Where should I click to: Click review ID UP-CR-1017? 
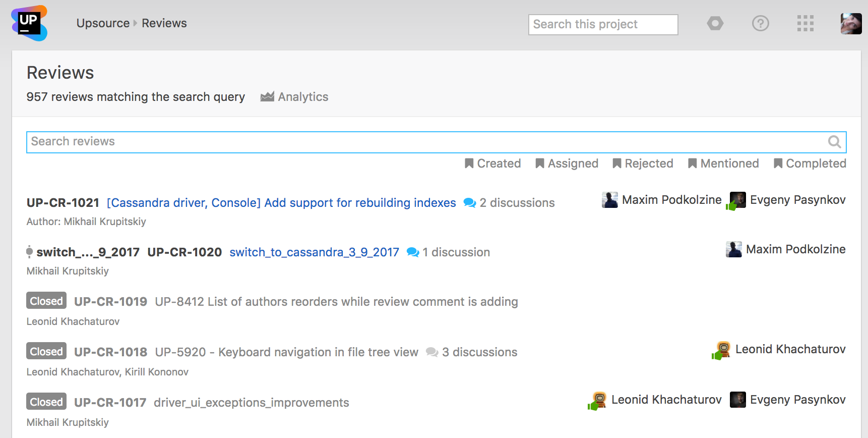pos(110,403)
